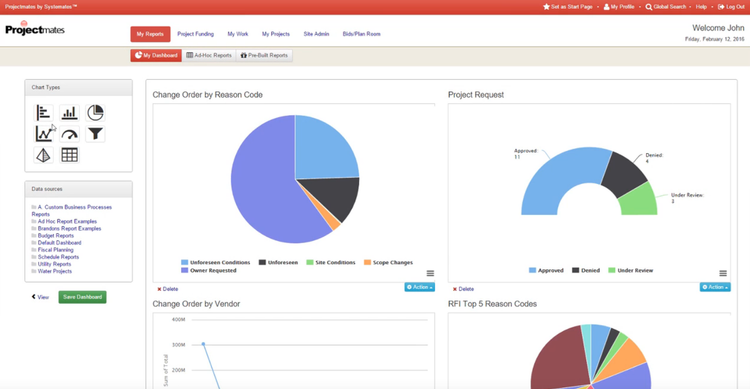The width and height of the screenshot is (750, 389).
Task: Click Set as Start Page star
Action: coord(568,7)
